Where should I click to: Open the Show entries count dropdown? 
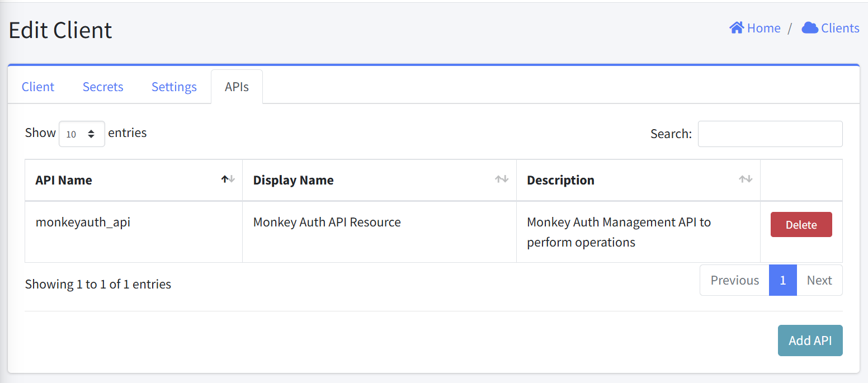pos(82,134)
